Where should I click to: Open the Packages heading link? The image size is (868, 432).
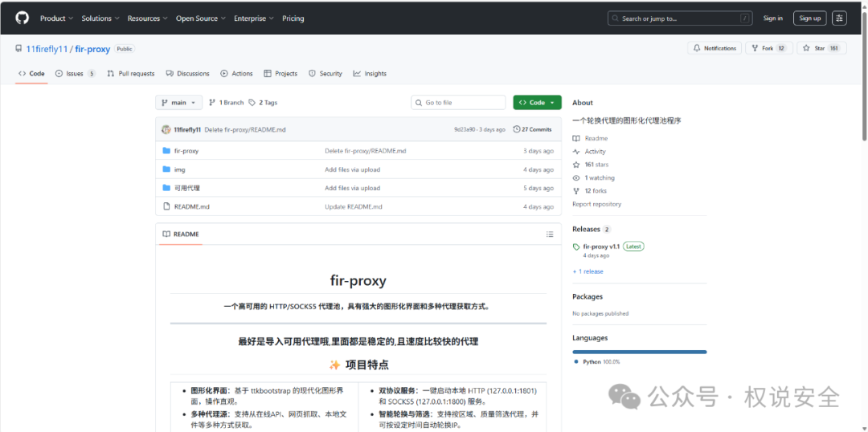[x=588, y=297]
